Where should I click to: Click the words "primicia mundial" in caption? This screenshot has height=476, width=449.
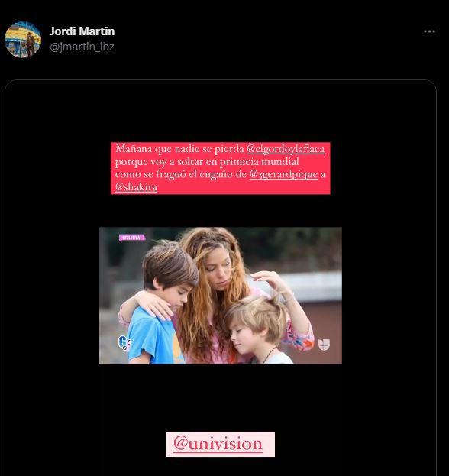260,161
